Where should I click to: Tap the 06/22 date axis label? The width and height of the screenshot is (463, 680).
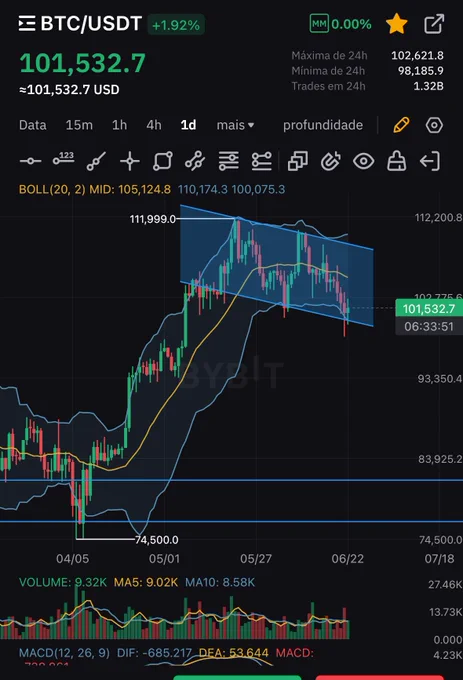click(x=348, y=559)
